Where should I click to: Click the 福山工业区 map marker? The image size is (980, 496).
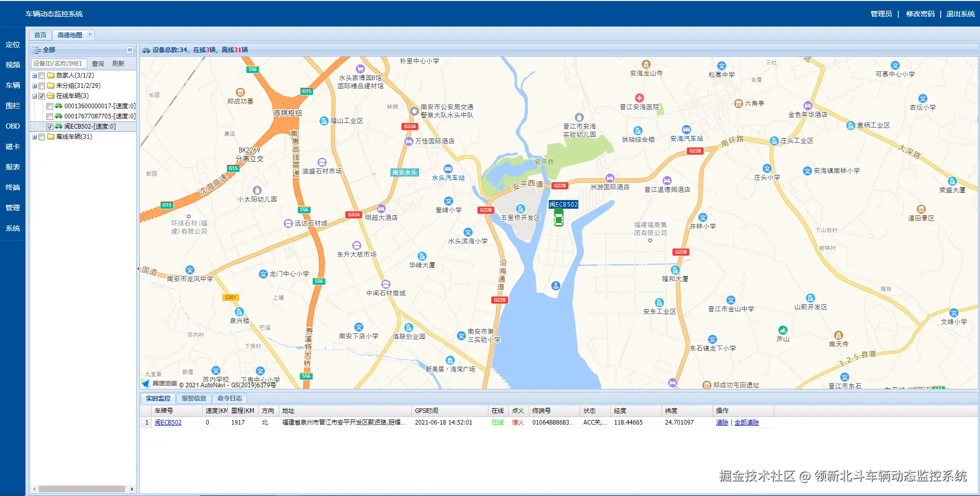324,121
